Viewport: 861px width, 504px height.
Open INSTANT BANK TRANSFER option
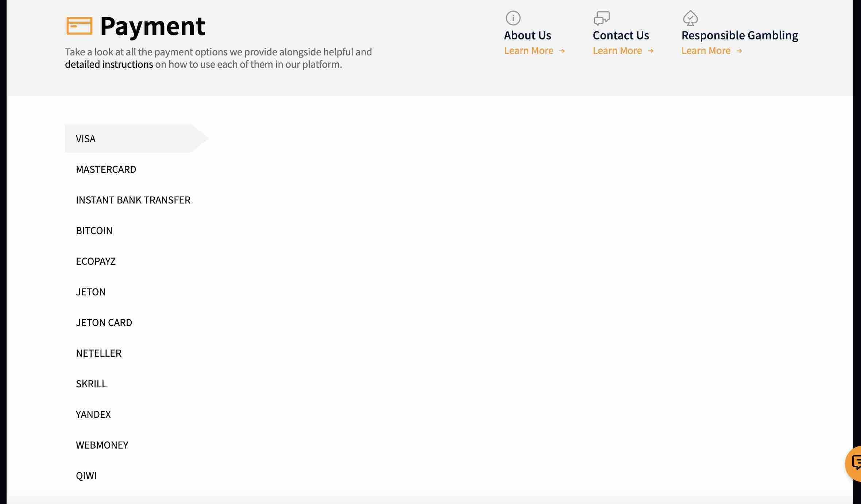133,200
